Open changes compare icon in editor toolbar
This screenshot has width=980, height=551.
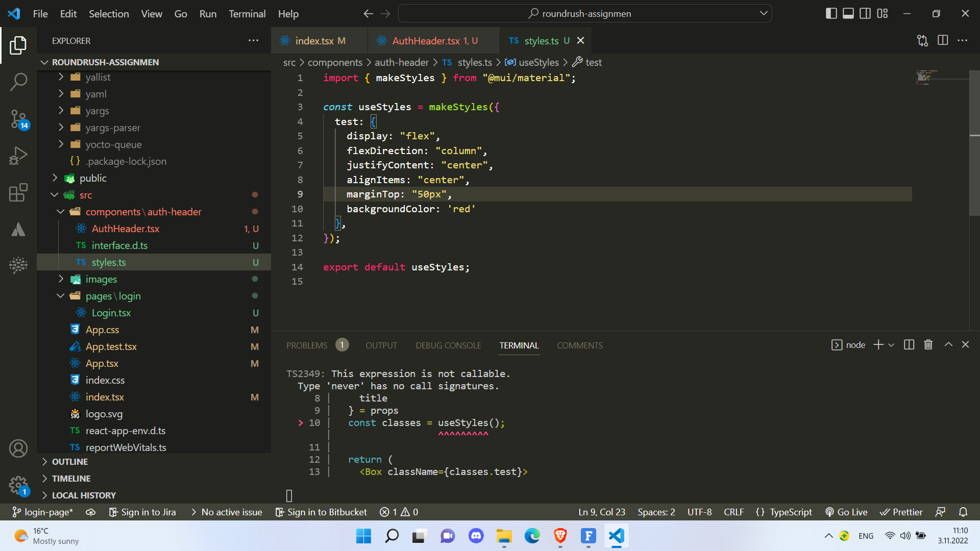[922, 40]
